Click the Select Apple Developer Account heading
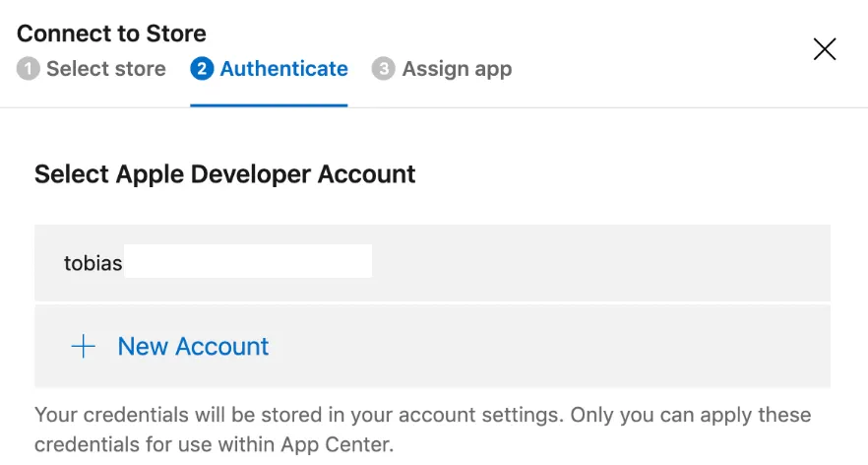The image size is (868, 465). 225,174
